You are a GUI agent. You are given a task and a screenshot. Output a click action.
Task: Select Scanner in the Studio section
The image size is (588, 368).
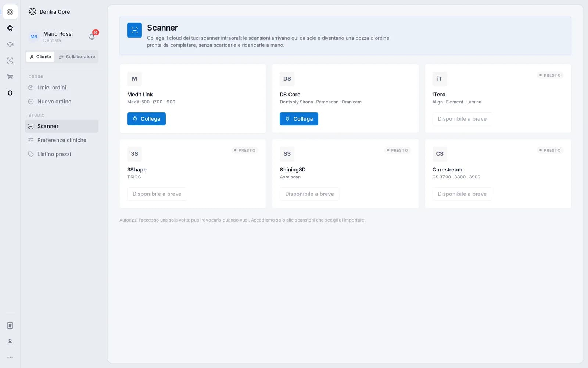62,126
